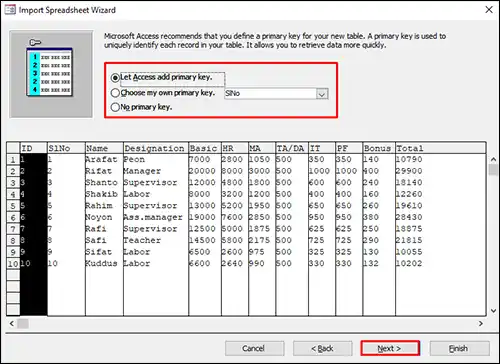Click the Total value 10790
Viewport: 500px width, 364px height.
pyautogui.click(x=409, y=159)
